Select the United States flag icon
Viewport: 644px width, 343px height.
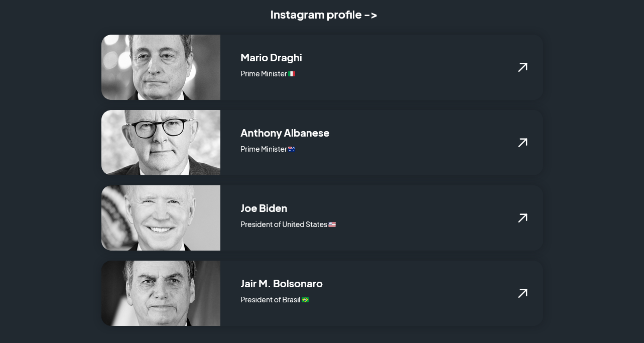click(x=332, y=224)
